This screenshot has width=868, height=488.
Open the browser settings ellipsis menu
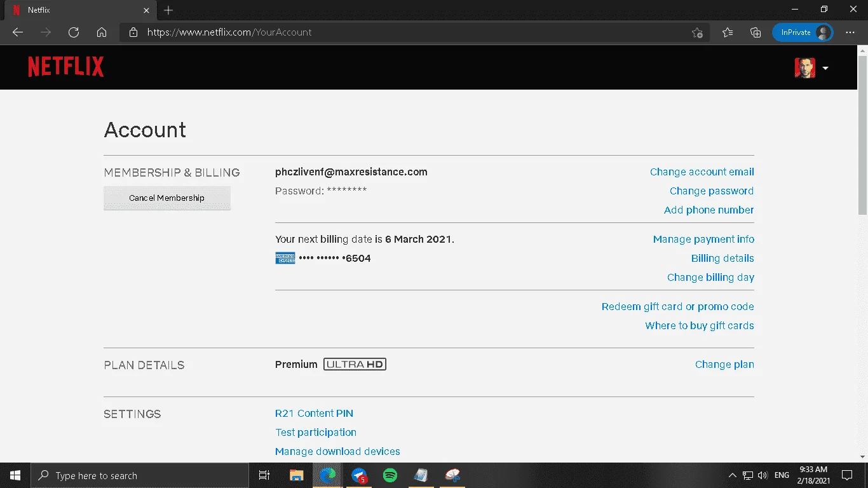click(x=850, y=32)
